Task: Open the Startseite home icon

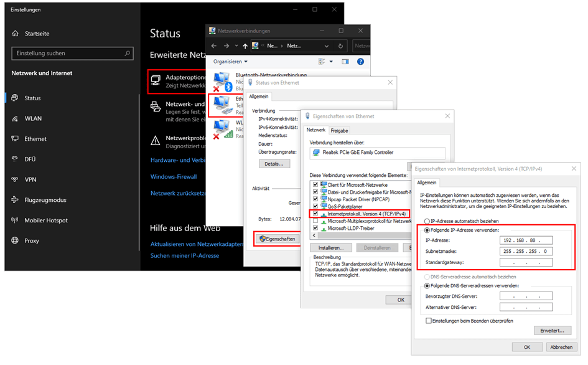Action: 16,34
